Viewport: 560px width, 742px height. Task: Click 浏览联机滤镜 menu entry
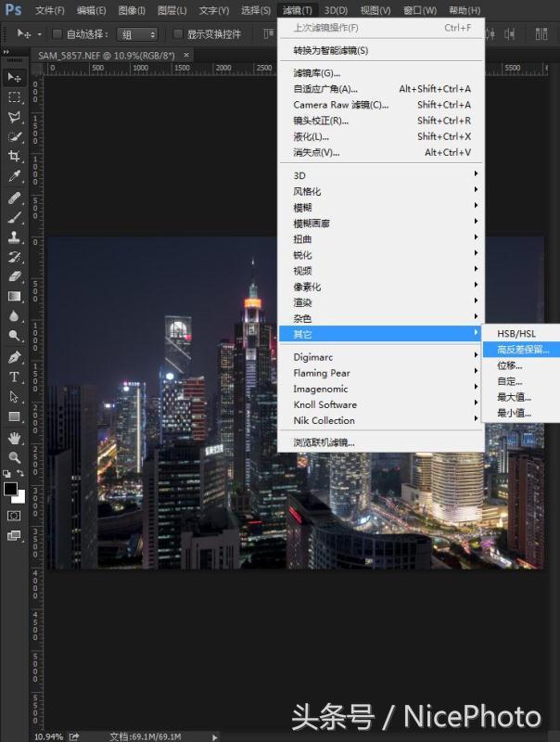click(x=324, y=442)
